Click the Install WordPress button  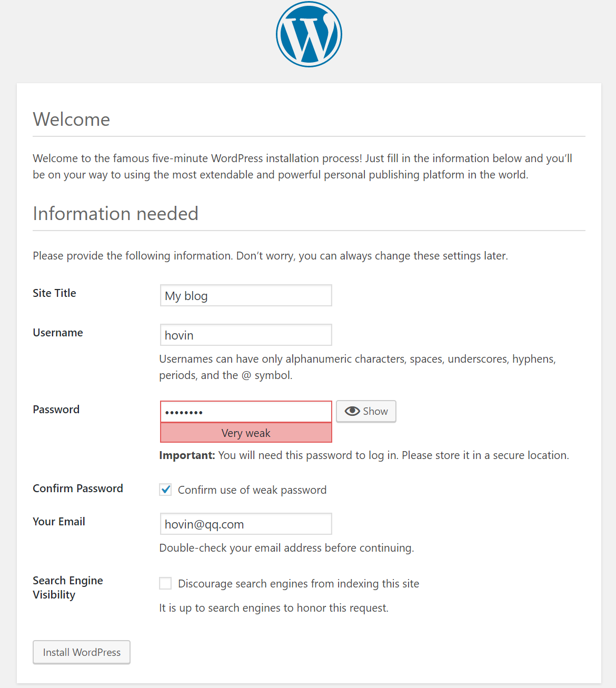click(82, 652)
